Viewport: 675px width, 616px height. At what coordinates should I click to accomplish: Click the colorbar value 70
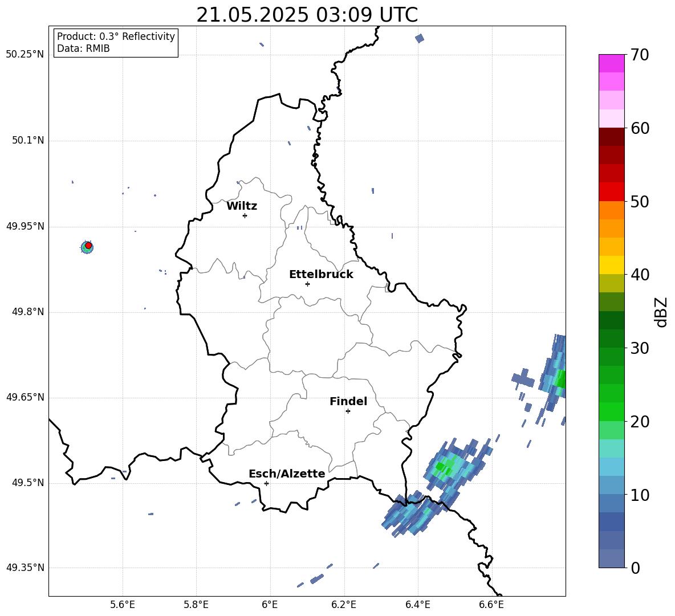pos(640,55)
